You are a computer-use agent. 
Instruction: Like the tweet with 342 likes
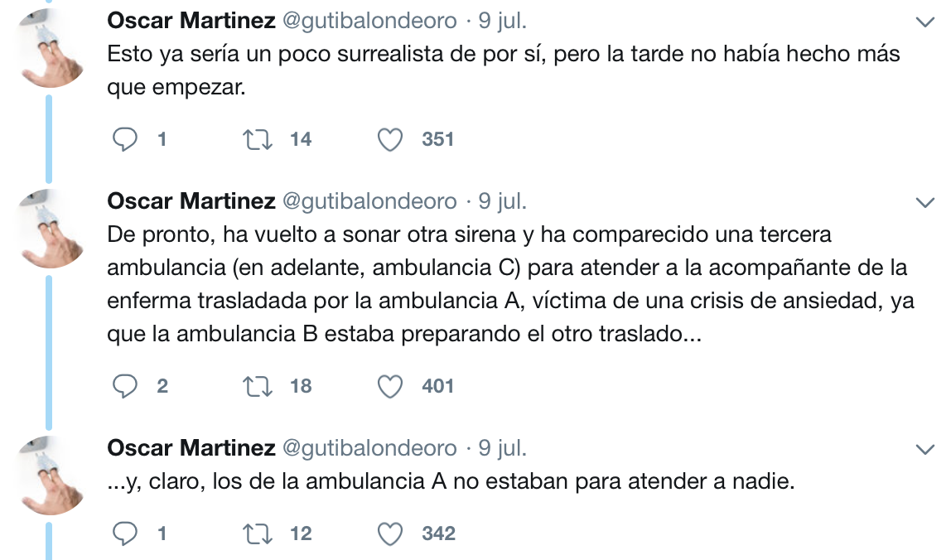[390, 533]
